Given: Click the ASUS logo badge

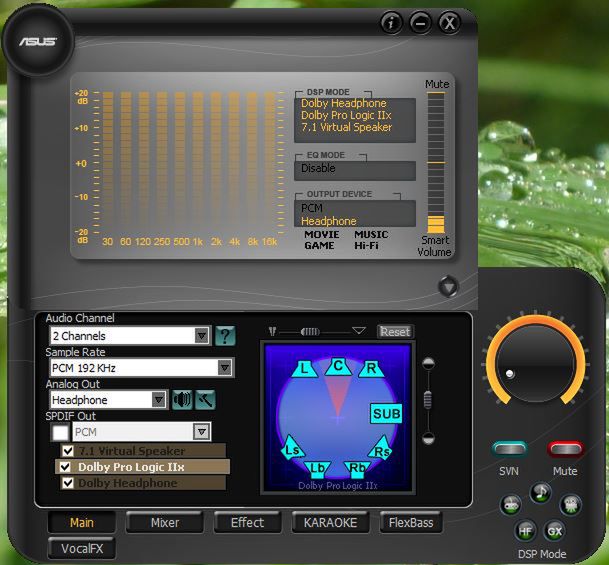Looking at the screenshot, I should click(38, 40).
